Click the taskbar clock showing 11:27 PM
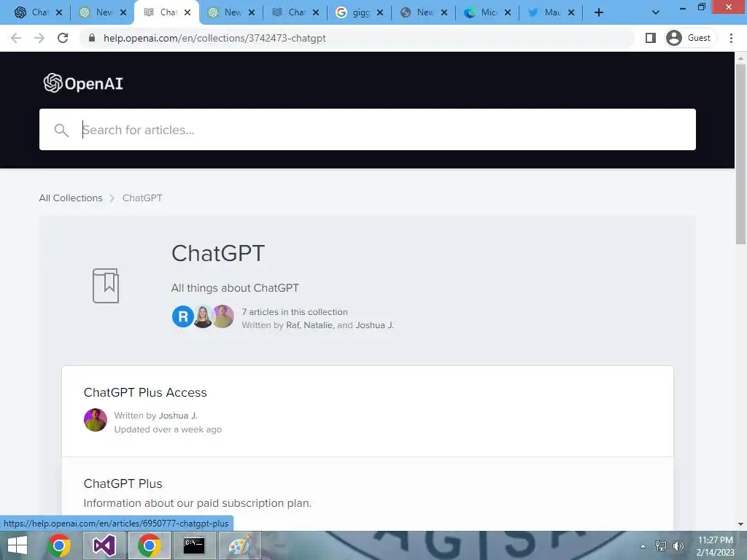This screenshot has height=560, width=747. click(715, 546)
